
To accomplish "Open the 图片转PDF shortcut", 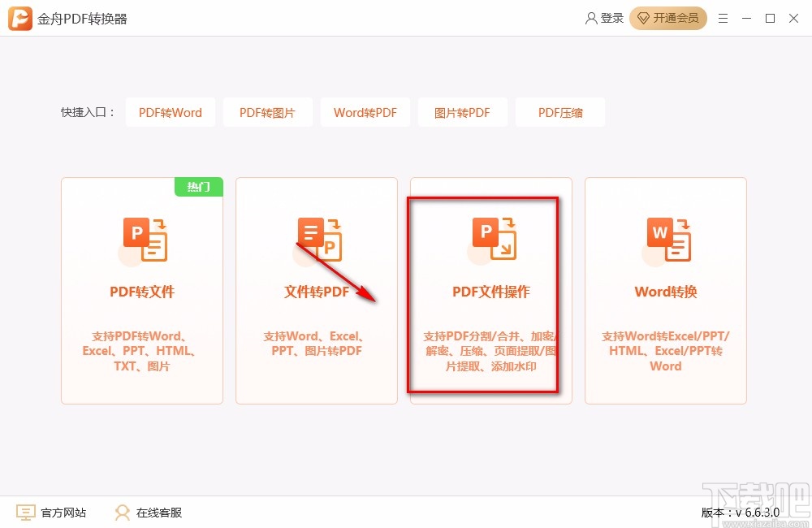I will [x=463, y=112].
